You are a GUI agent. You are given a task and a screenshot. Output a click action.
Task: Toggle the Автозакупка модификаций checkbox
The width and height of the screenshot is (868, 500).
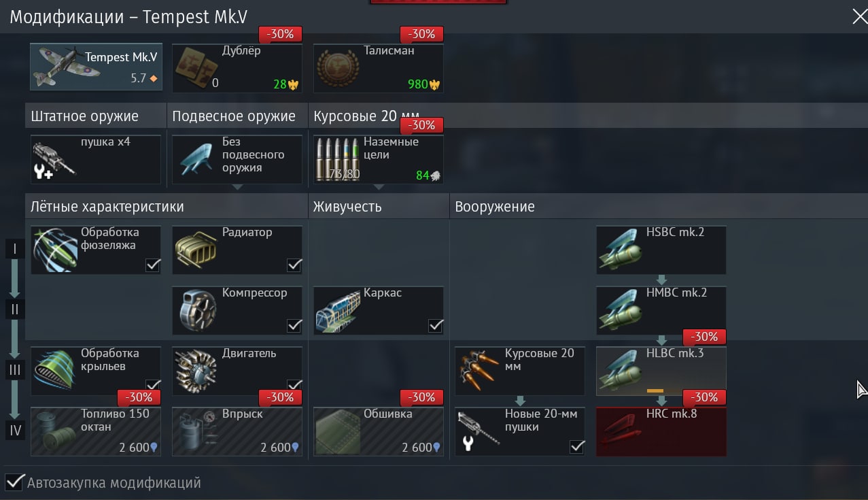coord(15,483)
